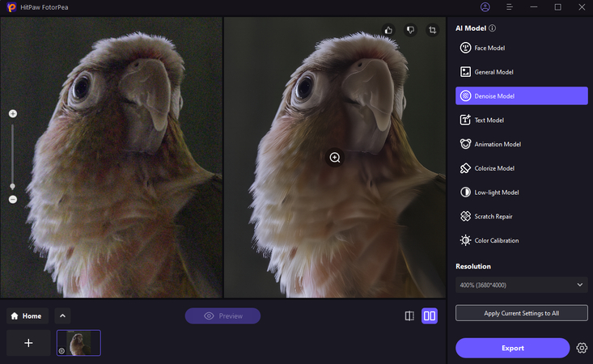This screenshot has width=593, height=364.
Task: Click the AI Model info icon
Action: point(493,28)
